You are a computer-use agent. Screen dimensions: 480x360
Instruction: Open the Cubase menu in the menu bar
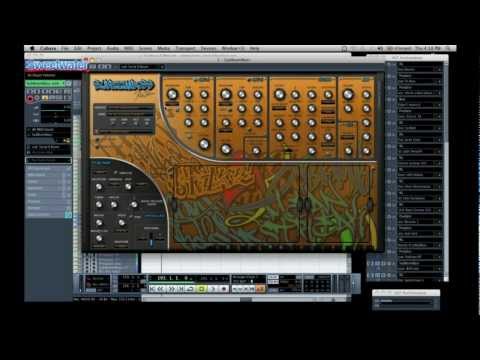48,48
